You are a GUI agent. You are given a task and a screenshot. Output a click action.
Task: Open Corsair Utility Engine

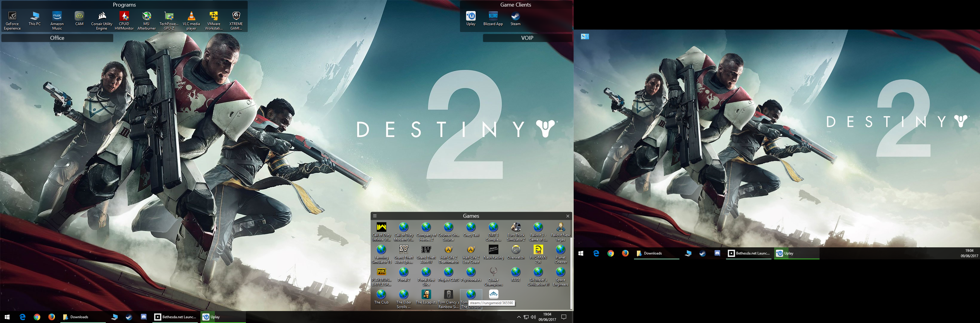point(102,16)
